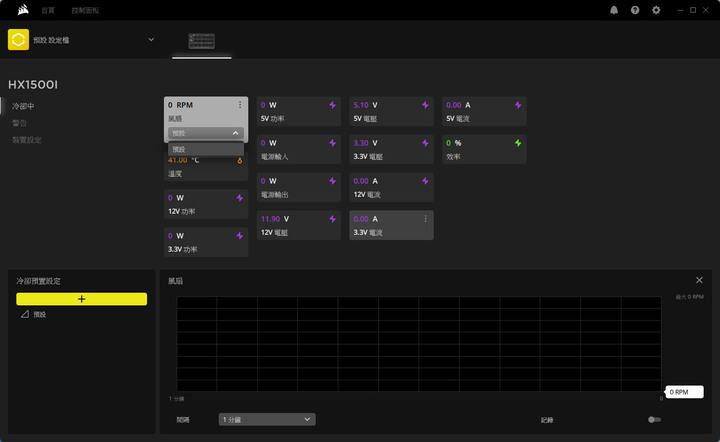Click the lightning icon on 電源輸出 card
Viewport: 720px width, 442px height.
[332, 181]
